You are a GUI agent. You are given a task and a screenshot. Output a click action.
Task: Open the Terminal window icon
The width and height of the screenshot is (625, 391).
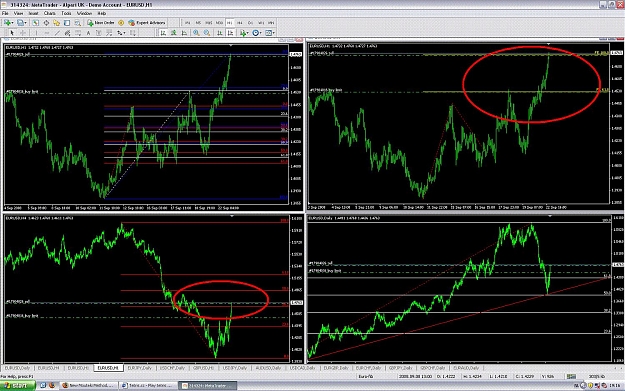(67, 23)
